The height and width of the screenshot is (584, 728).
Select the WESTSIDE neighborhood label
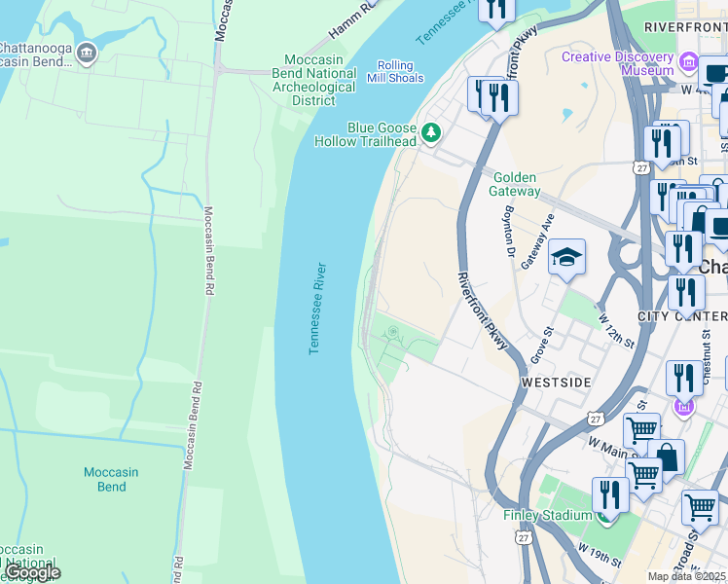pos(557,383)
